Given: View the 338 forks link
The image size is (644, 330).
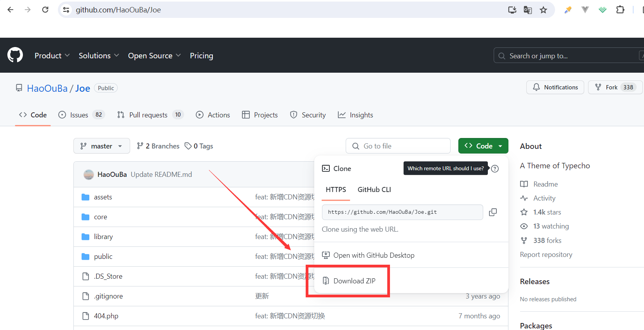Looking at the screenshot, I should (541, 241).
